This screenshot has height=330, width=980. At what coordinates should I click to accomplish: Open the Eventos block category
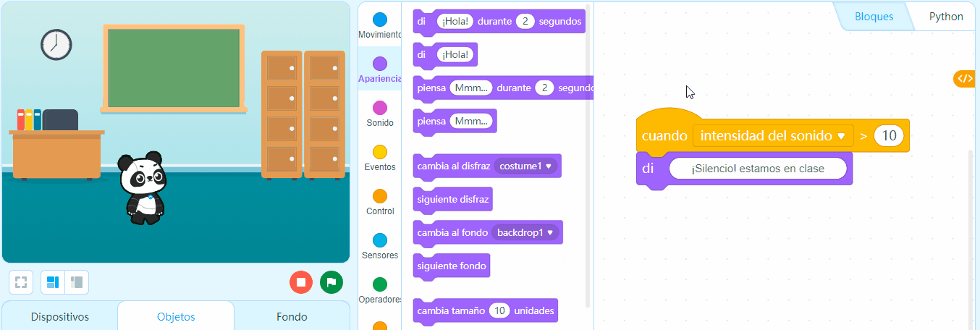tap(379, 158)
